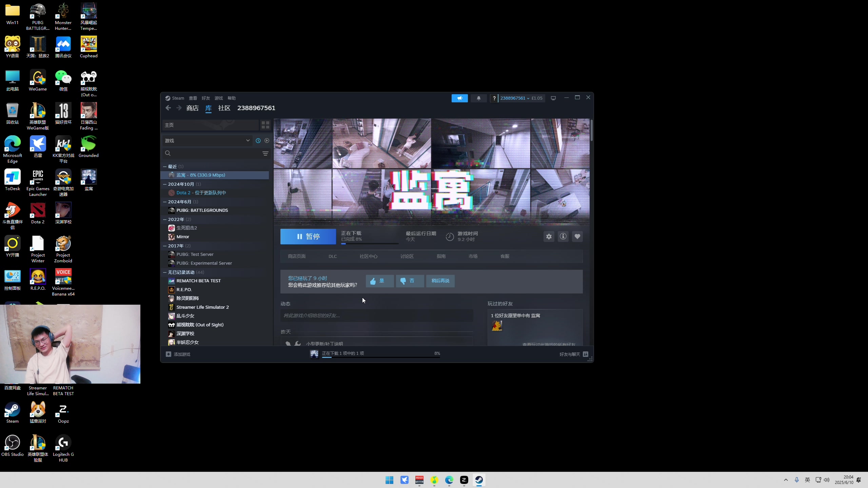
Task: Collapse the 2017年 group
Action: pos(164,246)
